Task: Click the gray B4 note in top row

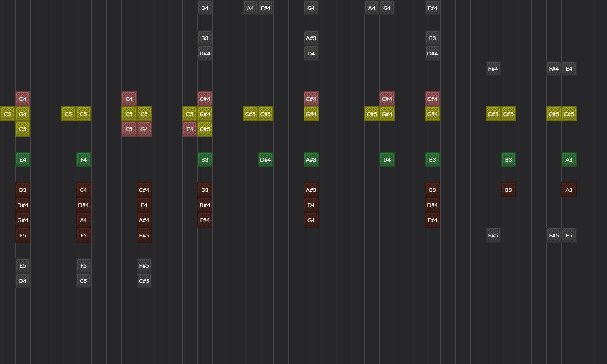Action: tap(205, 8)
